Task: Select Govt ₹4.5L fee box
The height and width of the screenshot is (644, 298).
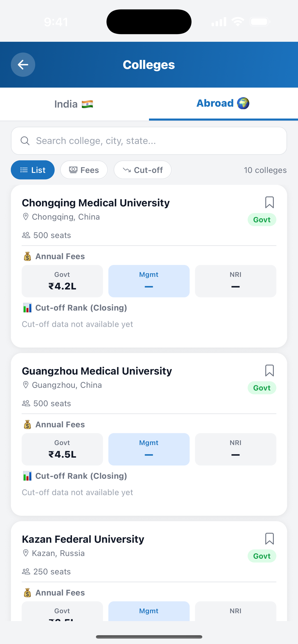Action: (62, 450)
